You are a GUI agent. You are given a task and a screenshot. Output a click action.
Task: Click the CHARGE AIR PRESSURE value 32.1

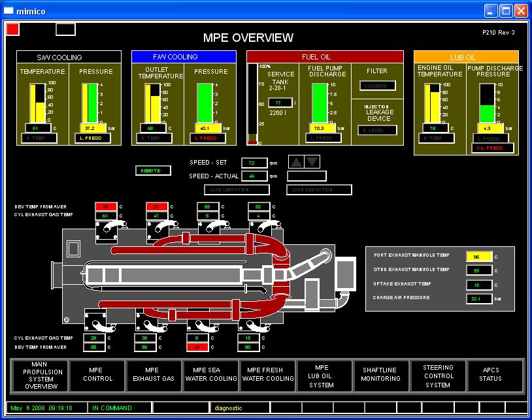tap(479, 299)
